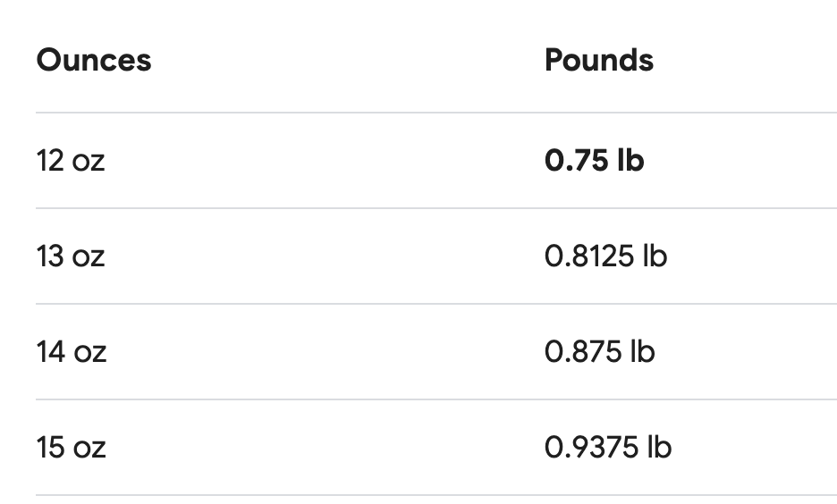Select the 12 oz cell
The width and height of the screenshot is (837, 504).
[71, 161]
